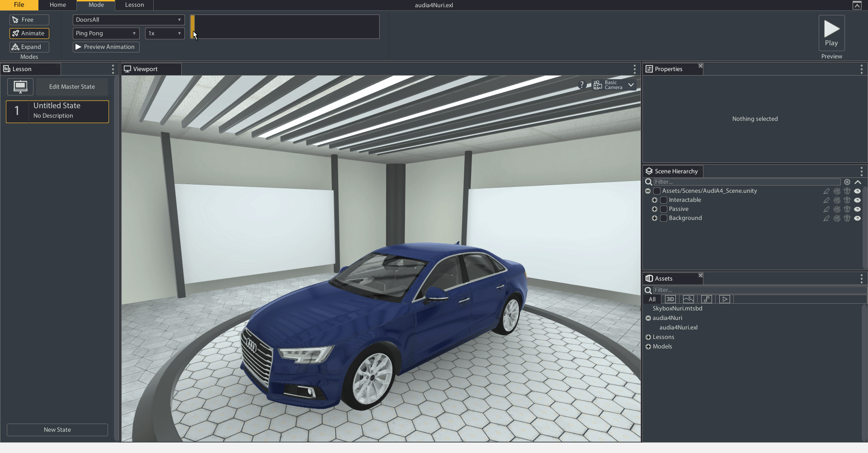This screenshot has height=453, width=868.
Task: Switch to Expand mode
Action: coord(29,47)
